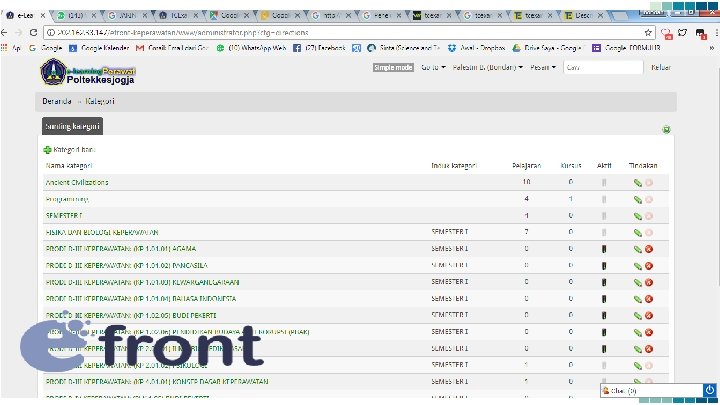Bookmark this page with the star icon
This screenshot has height=405, width=720.
tap(648, 33)
